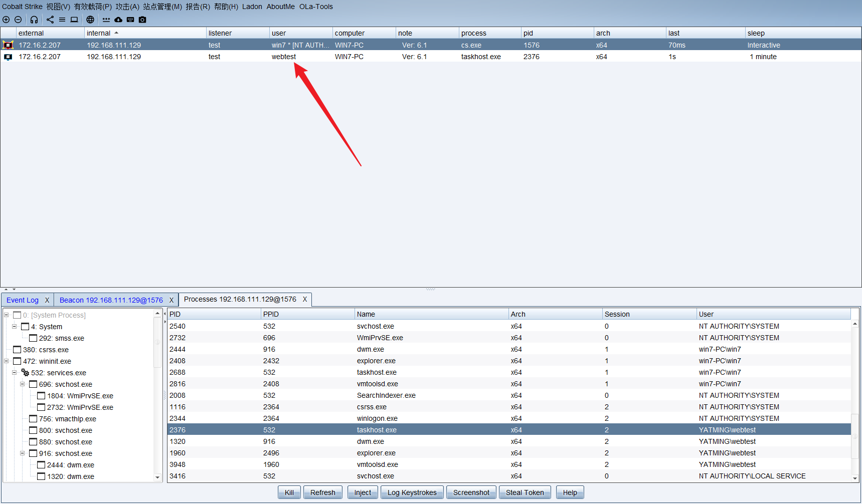Collapse the 696: svchost.exe tree node
The width and height of the screenshot is (862, 504).
coord(23,384)
